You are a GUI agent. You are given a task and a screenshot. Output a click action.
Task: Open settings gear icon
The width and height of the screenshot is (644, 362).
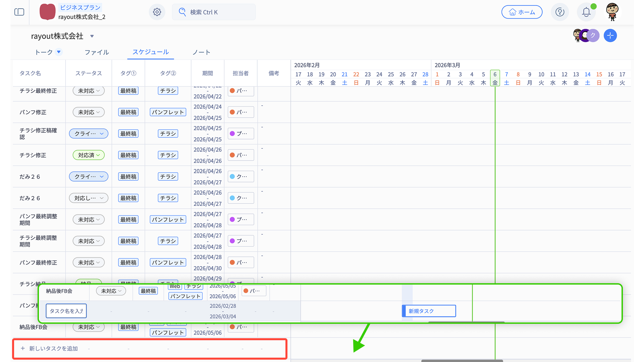[157, 12]
